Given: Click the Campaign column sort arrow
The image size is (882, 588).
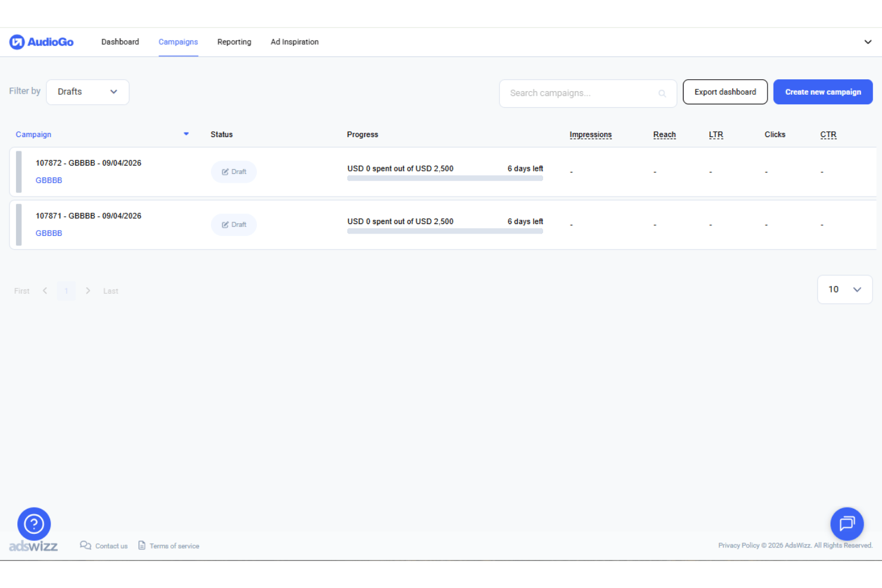Looking at the screenshot, I should [186, 134].
